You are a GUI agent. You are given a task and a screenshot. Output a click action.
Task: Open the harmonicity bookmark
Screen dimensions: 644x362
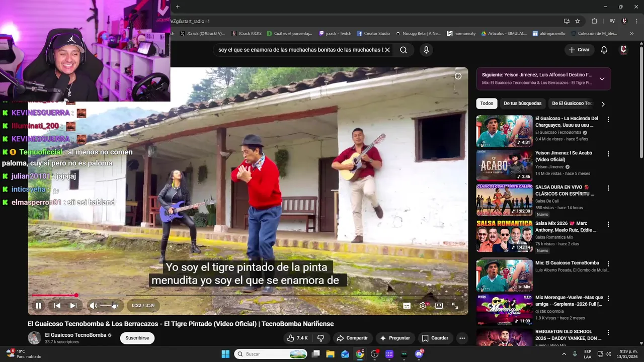point(461,34)
